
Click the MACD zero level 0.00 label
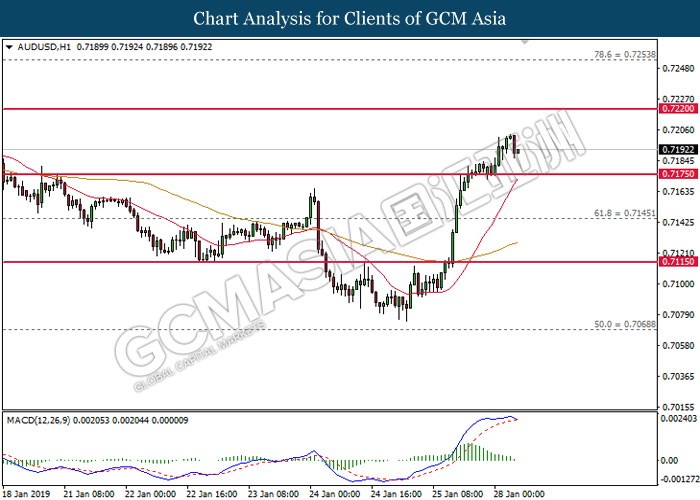pos(669,460)
